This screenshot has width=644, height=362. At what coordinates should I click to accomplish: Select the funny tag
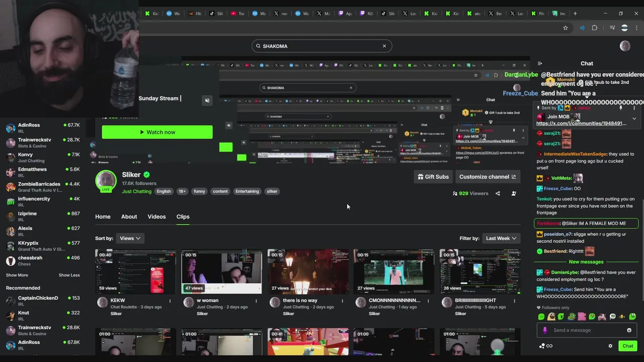point(199,191)
